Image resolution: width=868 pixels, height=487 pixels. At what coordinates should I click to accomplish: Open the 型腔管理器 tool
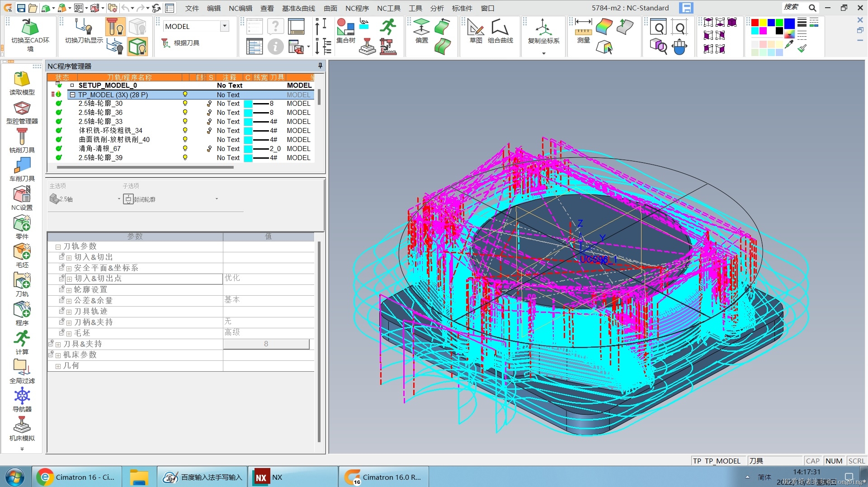click(22, 109)
